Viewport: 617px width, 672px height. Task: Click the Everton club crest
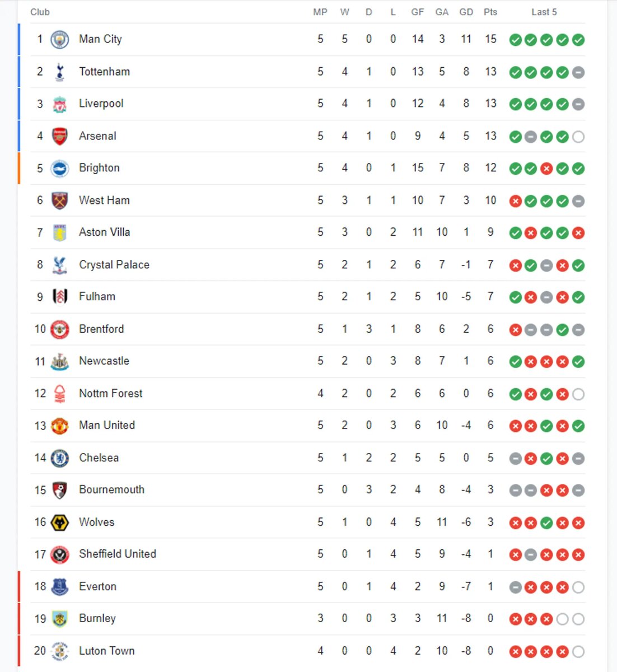[60, 587]
